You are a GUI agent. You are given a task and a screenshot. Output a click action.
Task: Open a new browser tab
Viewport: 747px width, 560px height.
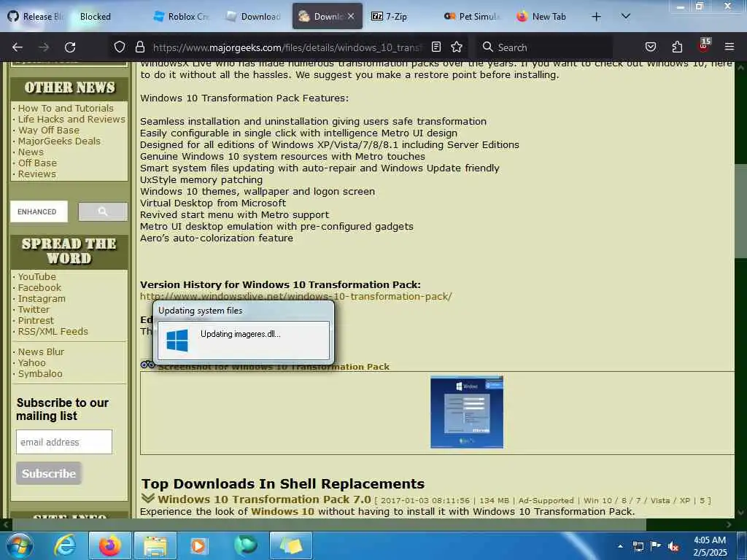pyautogui.click(x=596, y=17)
